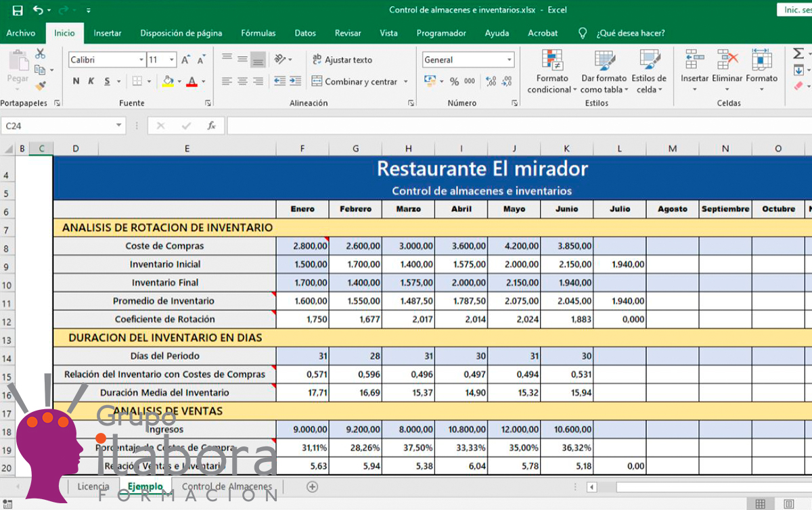Image resolution: width=812 pixels, height=510 pixels.
Task: Toggle underline with the S button
Action: tap(107, 81)
